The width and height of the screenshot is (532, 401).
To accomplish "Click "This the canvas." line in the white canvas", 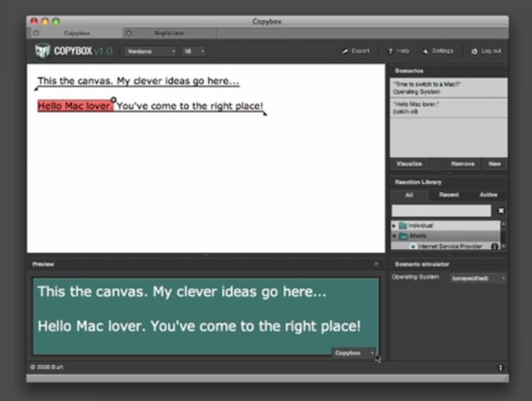I will pos(138,81).
